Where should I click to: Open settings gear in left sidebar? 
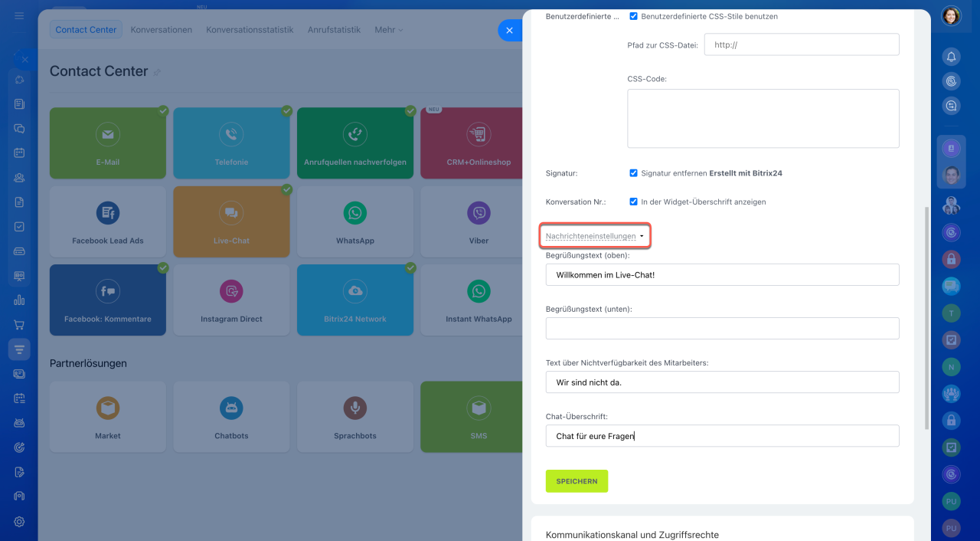tap(20, 521)
